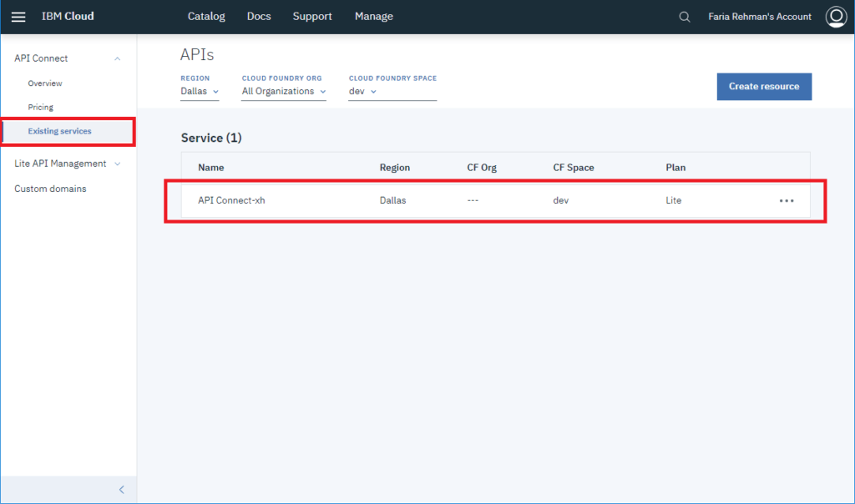The height and width of the screenshot is (504, 855).
Task: Click the search icon in top bar
Action: pyautogui.click(x=684, y=17)
